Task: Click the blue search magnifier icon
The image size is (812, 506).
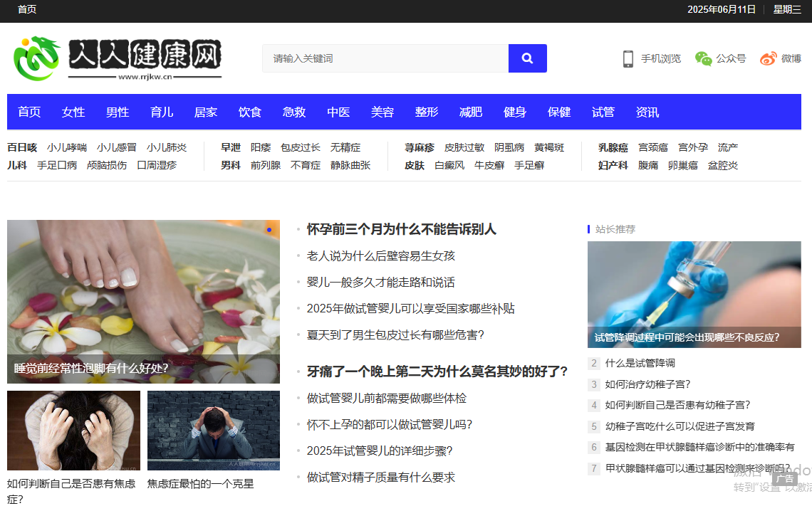Action: coord(527,58)
